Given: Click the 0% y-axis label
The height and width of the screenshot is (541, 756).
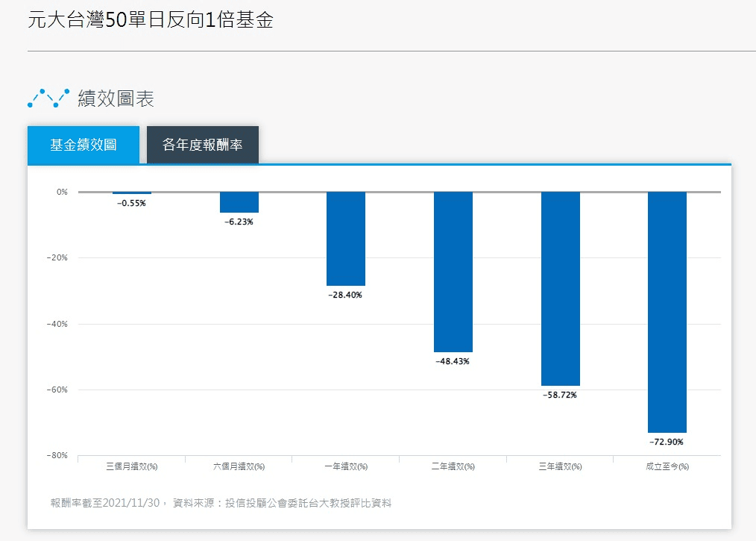Looking at the screenshot, I should tap(62, 192).
